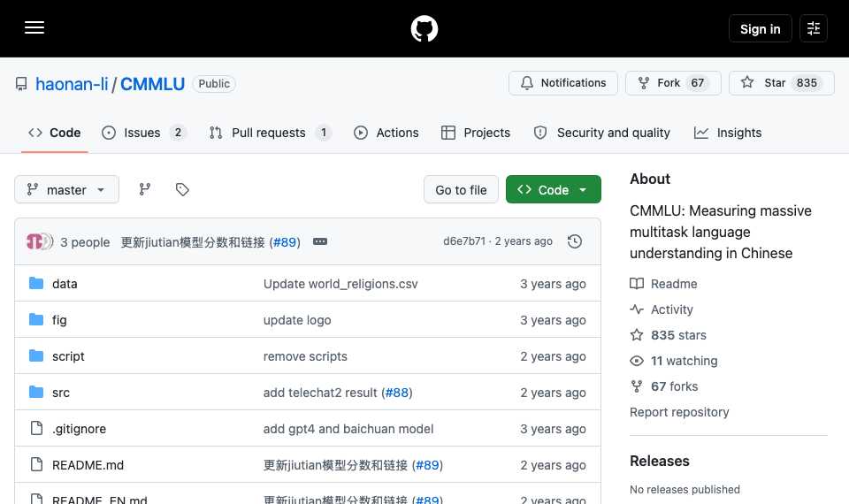Expand the master branch dropdown
This screenshot has height=504, width=849.
(x=66, y=189)
